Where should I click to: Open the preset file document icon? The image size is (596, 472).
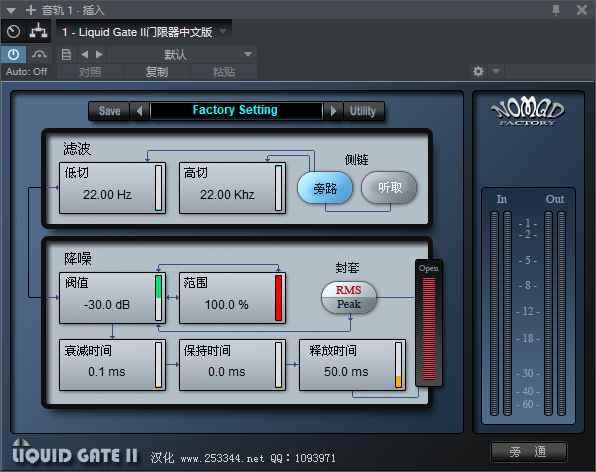(x=66, y=55)
